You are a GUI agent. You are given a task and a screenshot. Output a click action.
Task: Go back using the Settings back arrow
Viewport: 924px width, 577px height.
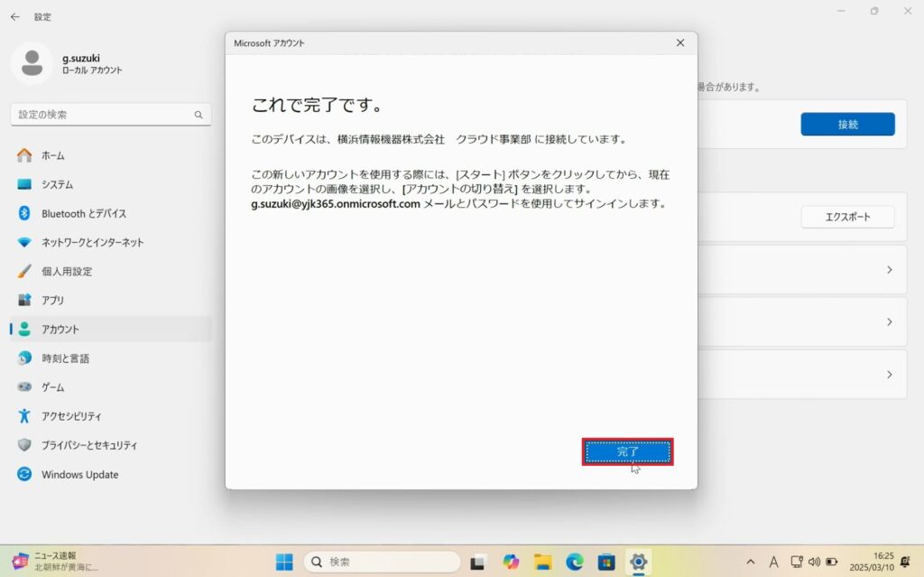coord(14,17)
